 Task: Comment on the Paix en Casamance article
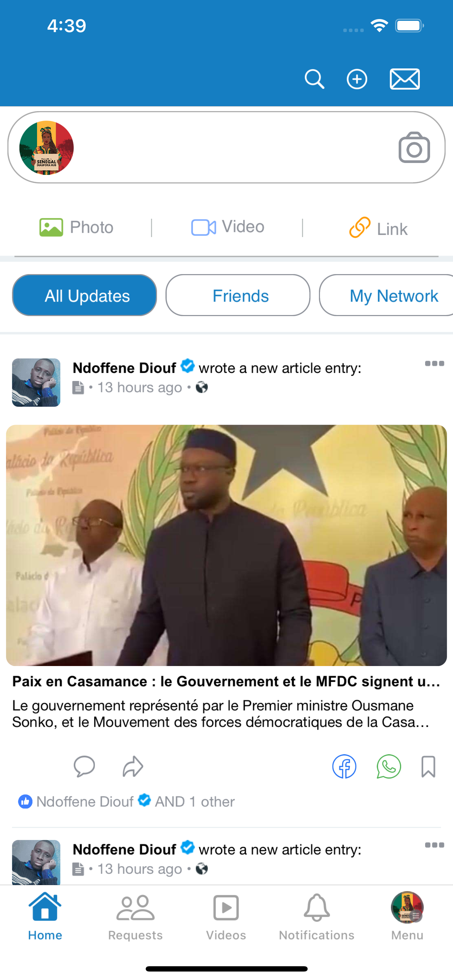[x=84, y=766]
